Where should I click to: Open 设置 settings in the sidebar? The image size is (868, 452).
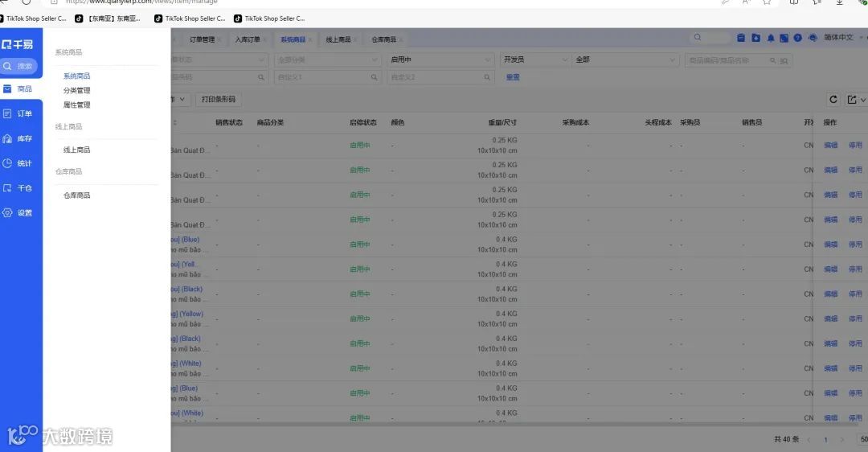click(18, 212)
